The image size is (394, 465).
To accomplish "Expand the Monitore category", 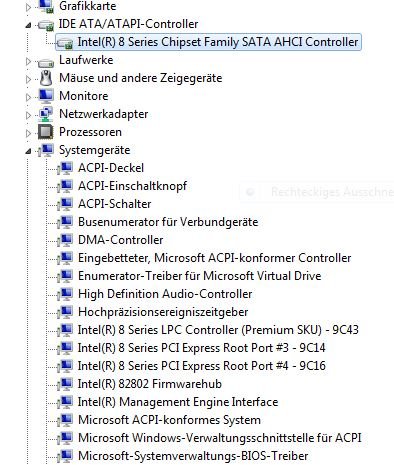I will 28,97.
